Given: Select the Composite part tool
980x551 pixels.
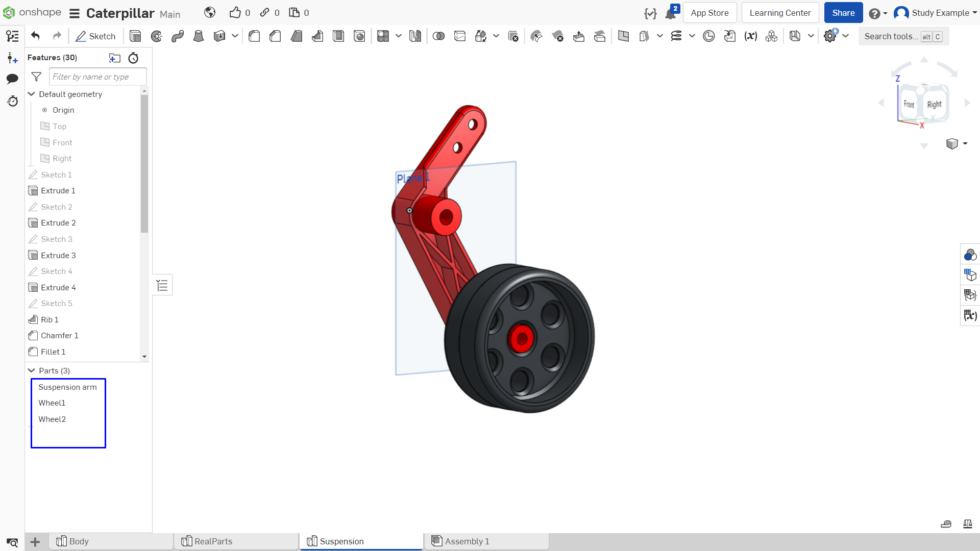Looking at the screenshot, I should (x=771, y=36).
